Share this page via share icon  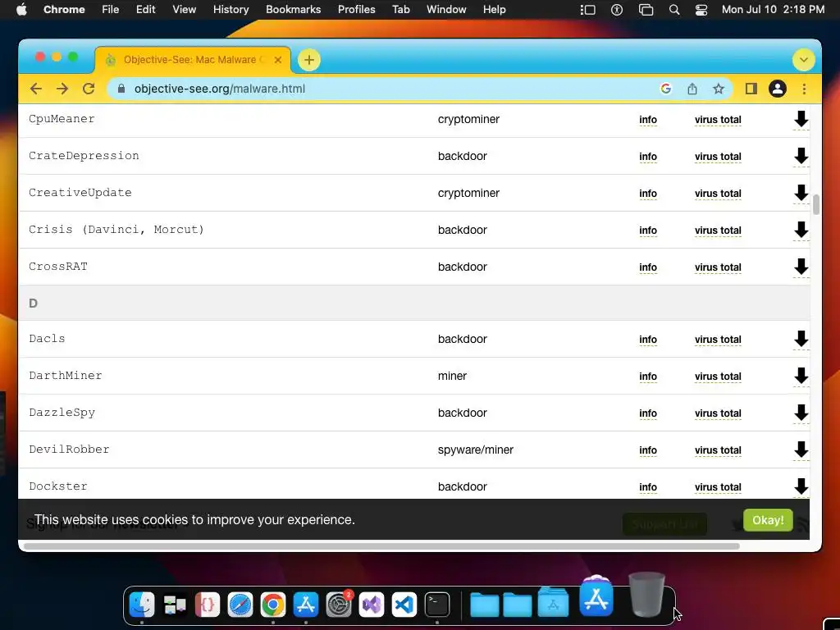point(692,89)
